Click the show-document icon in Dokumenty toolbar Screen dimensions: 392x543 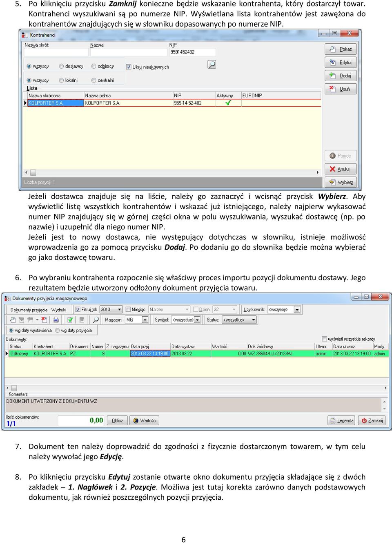(x=13, y=320)
